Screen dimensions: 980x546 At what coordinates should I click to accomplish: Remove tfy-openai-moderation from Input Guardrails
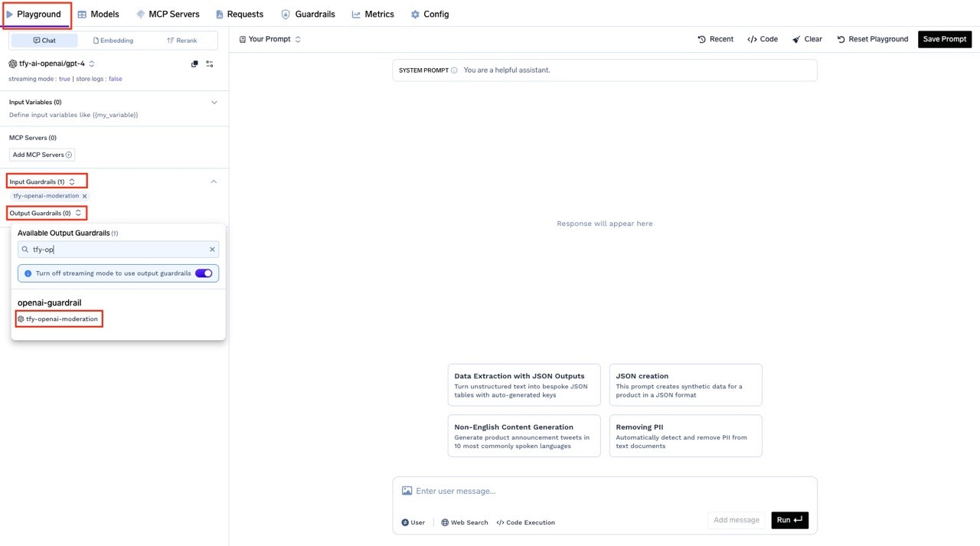[x=84, y=195]
